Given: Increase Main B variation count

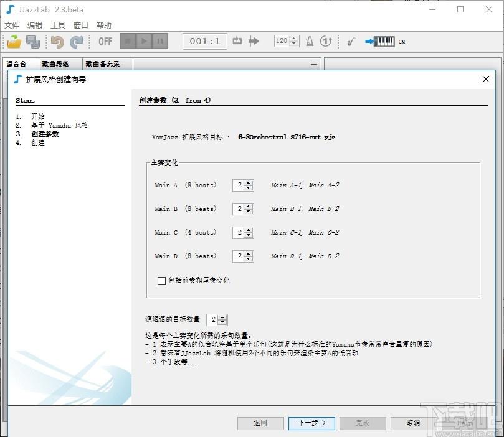Looking at the screenshot, I should [249, 207].
